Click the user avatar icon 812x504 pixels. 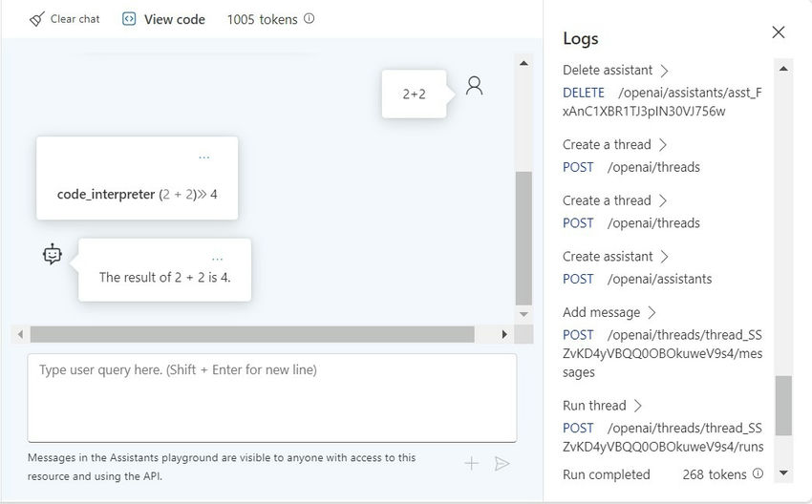[x=474, y=86]
